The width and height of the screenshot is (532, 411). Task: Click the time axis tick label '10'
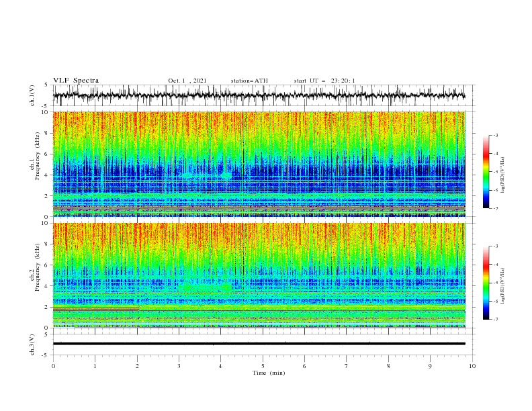pyautogui.click(x=472, y=366)
